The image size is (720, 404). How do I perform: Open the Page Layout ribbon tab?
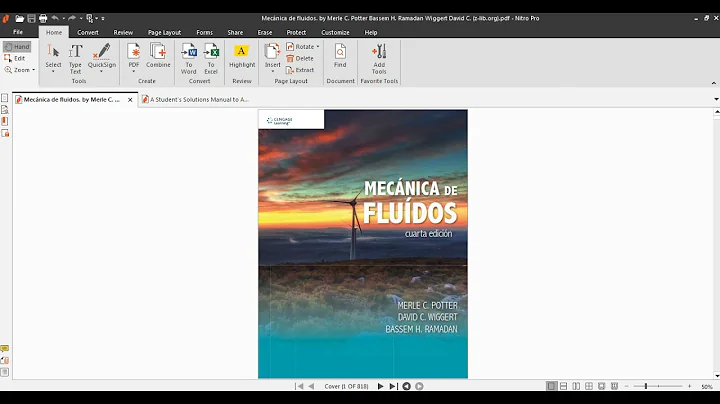164,33
